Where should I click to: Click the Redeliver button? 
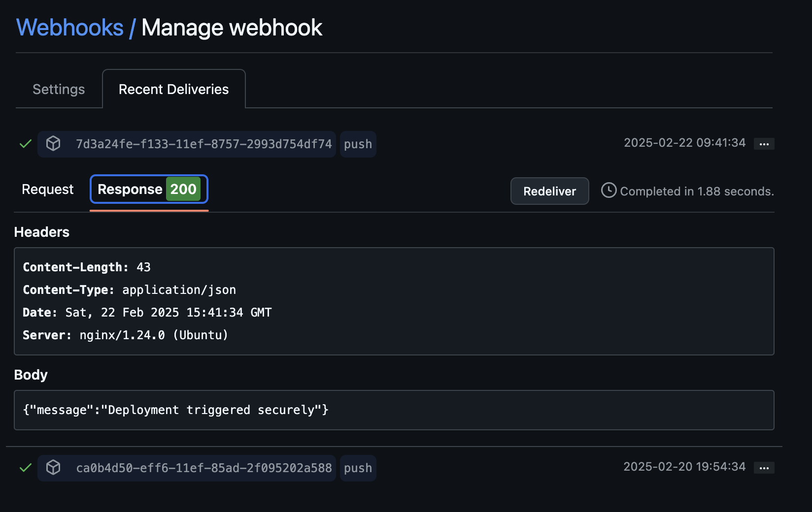pyautogui.click(x=549, y=191)
